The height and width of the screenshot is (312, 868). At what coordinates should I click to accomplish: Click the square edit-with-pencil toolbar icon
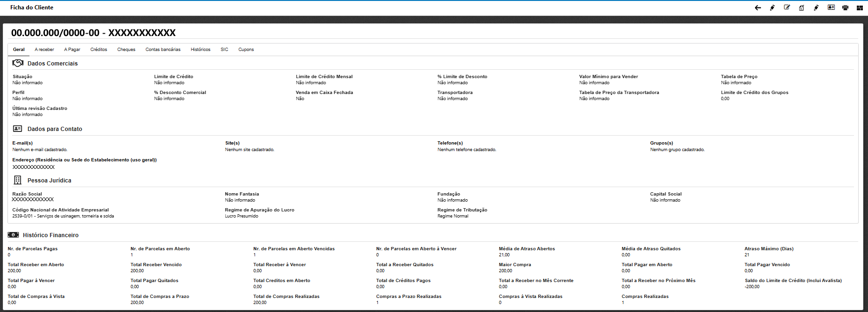click(x=787, y=7)
